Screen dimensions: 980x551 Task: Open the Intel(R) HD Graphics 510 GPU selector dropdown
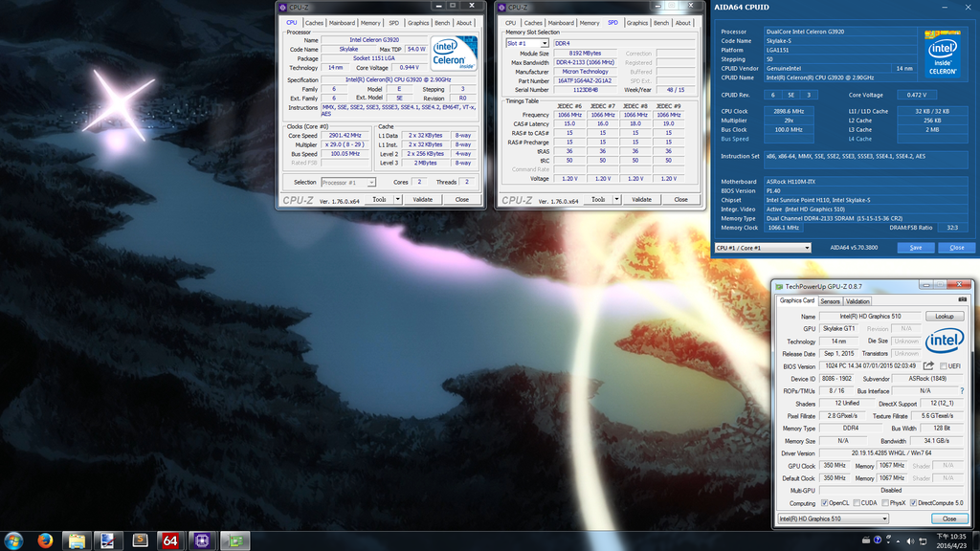833,518
